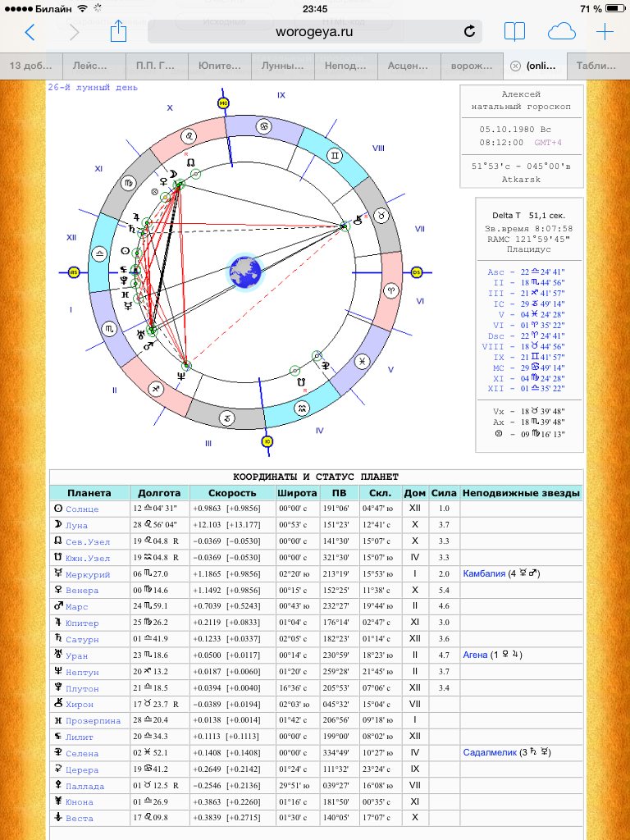The image size is (630, 840).
Task: Open the Марс planet link
Action: 76,608
